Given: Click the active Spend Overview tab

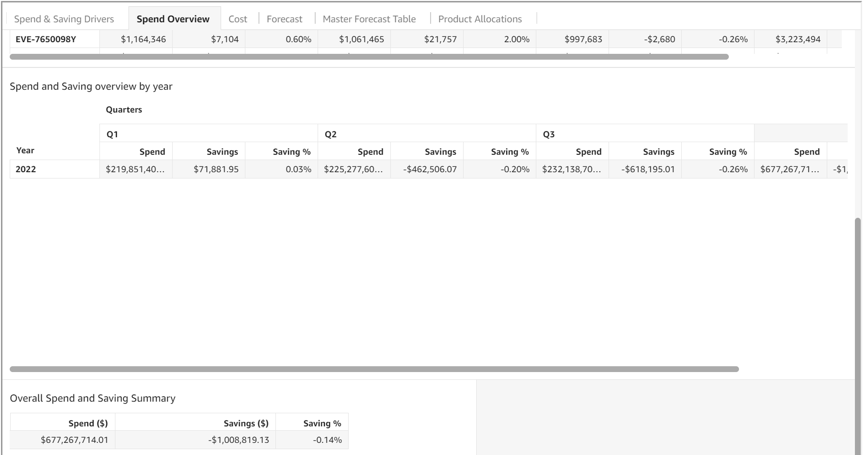Looking at the screenshot, I should (x=173, y=19).
